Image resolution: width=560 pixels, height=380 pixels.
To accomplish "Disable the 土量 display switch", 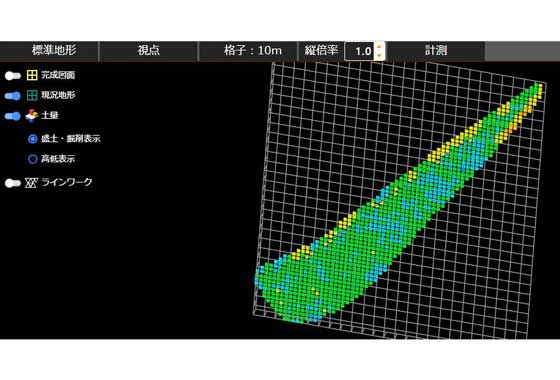I will (x=13, y=116).
